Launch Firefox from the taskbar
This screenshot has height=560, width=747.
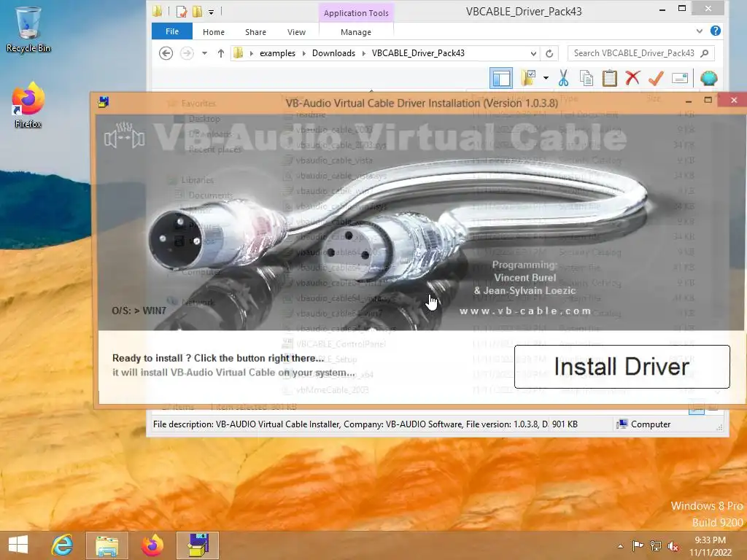click(x=152, y=545)
